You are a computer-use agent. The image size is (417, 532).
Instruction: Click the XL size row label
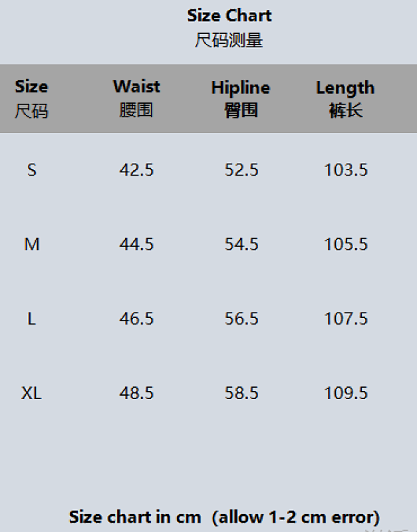[x=31, y=393]
